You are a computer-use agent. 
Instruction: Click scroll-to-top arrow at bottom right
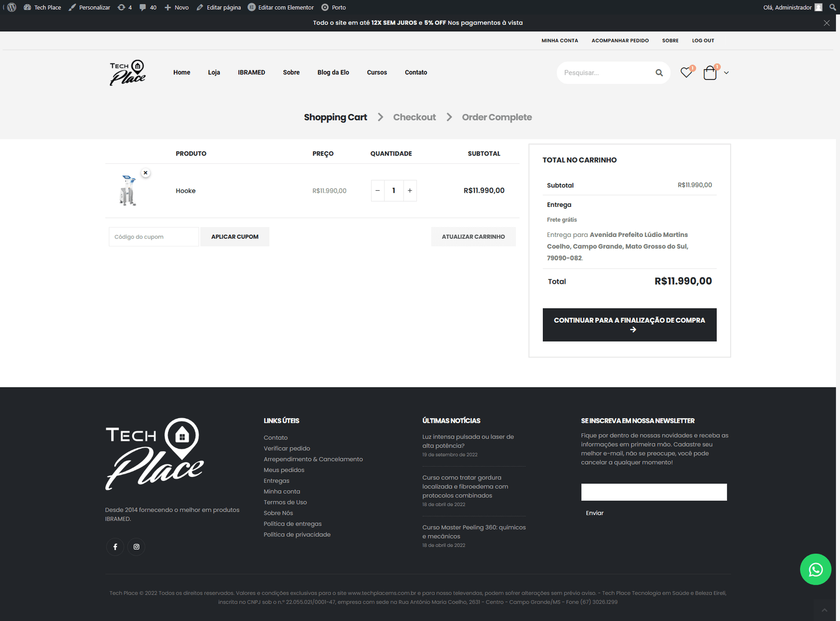[824, 610]
